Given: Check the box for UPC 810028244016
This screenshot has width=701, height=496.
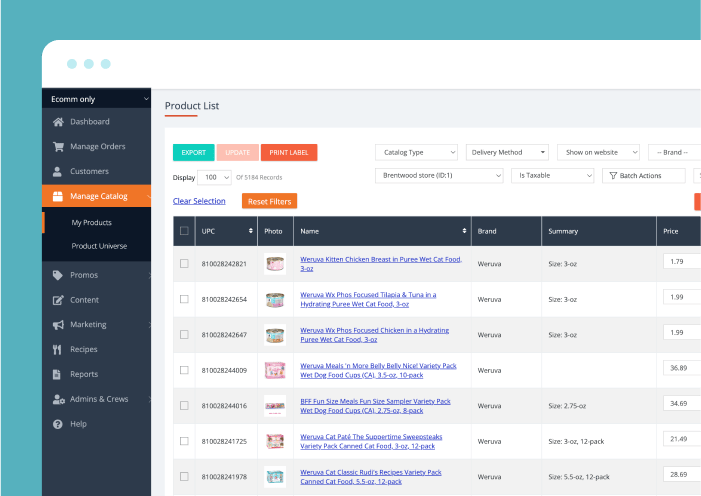Looking at the screenshot, I should coord(184,406).
